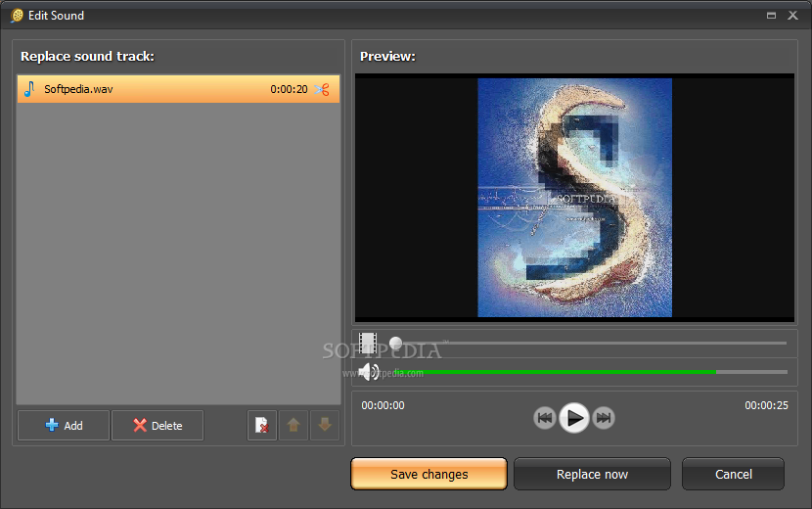Maximize the Edit Sound window
This screenshot has width=812, height=509.
coord(771,16)
